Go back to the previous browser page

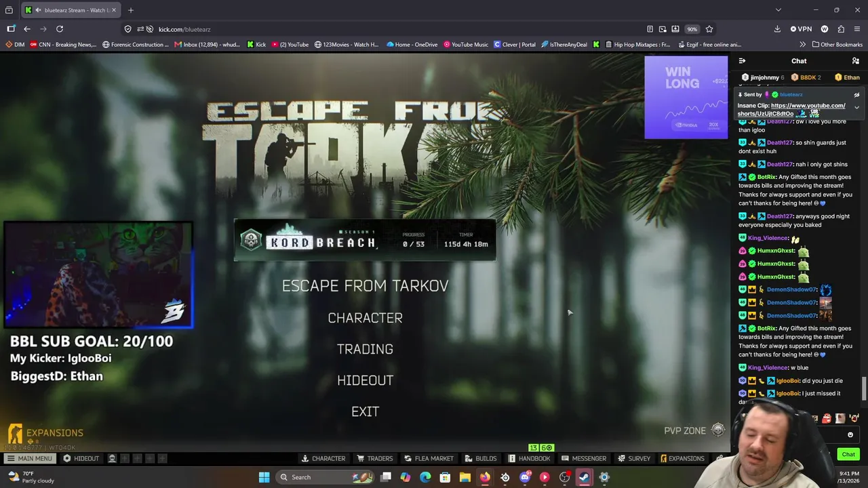tap(27, 29)
